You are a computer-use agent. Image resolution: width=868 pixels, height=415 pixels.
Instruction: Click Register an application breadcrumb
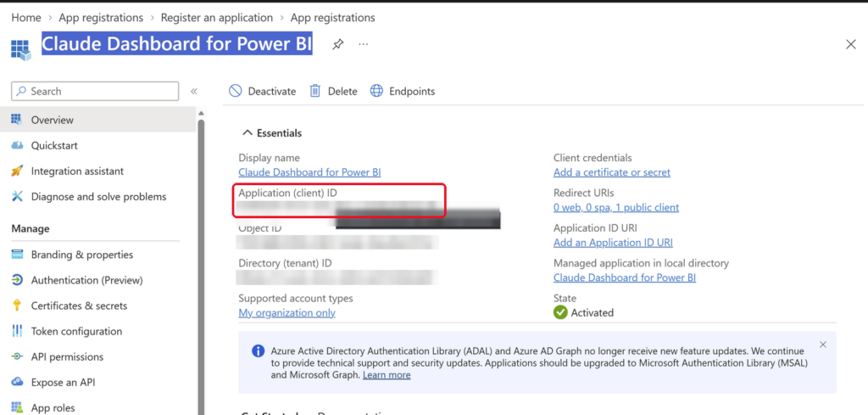217,18
